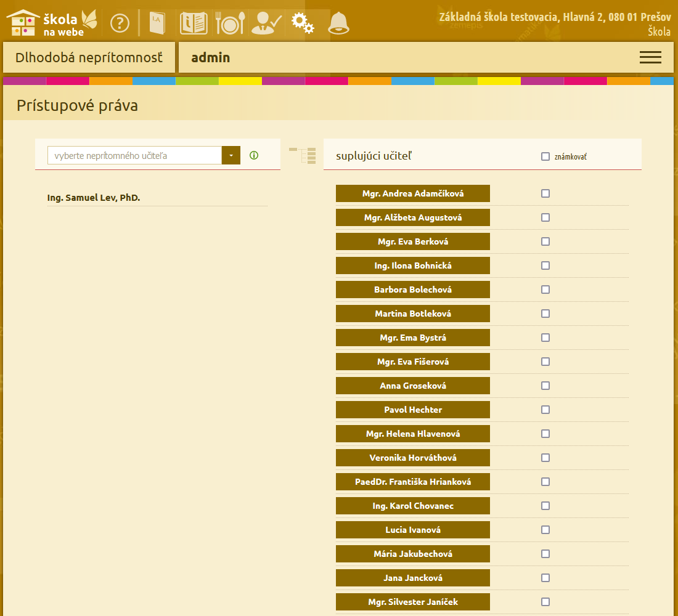
Task: Click the admin user bar label
Action: coord(211,57)
